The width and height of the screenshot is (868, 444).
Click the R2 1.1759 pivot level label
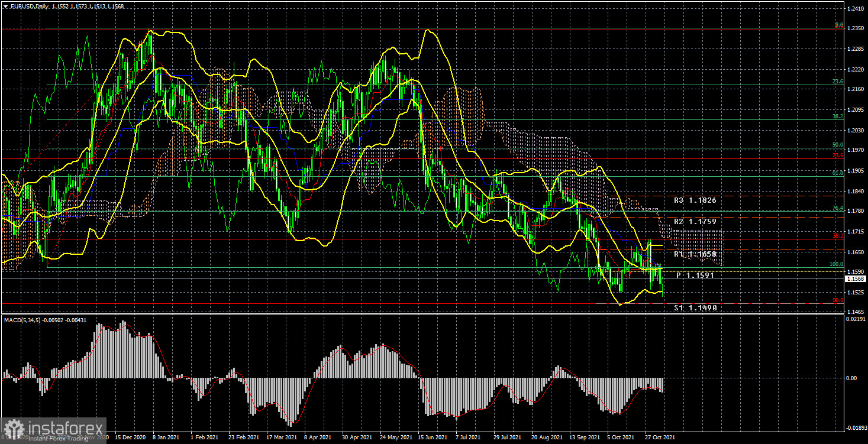point(695,222)
